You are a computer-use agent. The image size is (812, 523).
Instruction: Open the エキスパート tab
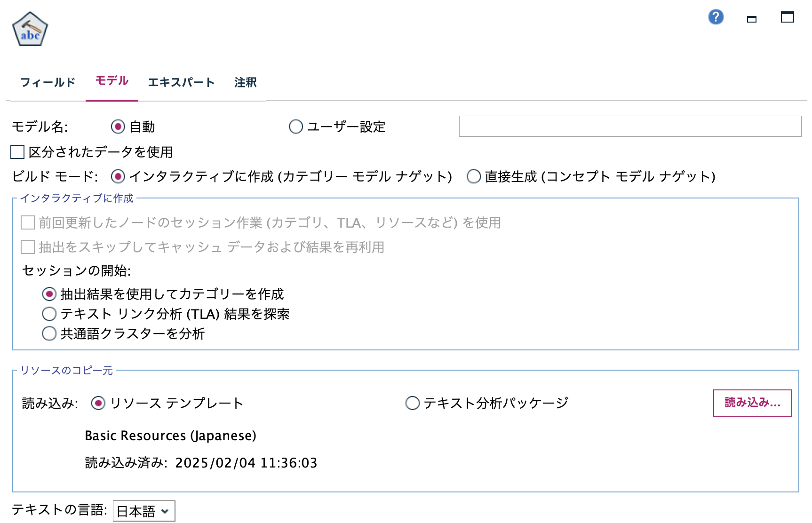coord(182,82)
